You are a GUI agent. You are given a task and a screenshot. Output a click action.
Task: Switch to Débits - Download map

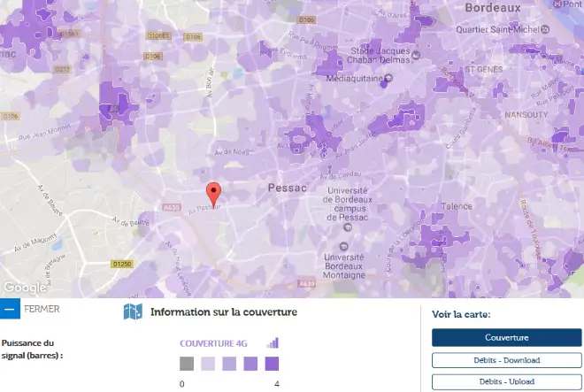click(x=506, y=360)
